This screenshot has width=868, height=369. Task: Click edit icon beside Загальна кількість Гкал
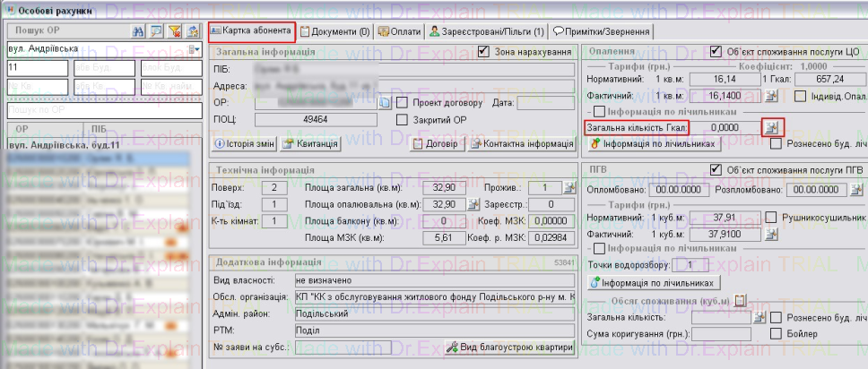click(770, 126)
